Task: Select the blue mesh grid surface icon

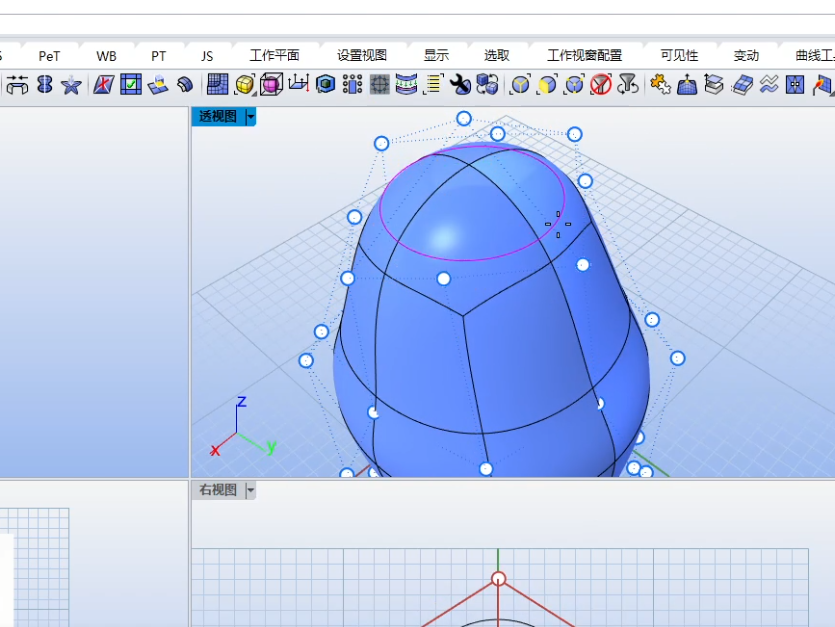Action: [x=217, y=85]
